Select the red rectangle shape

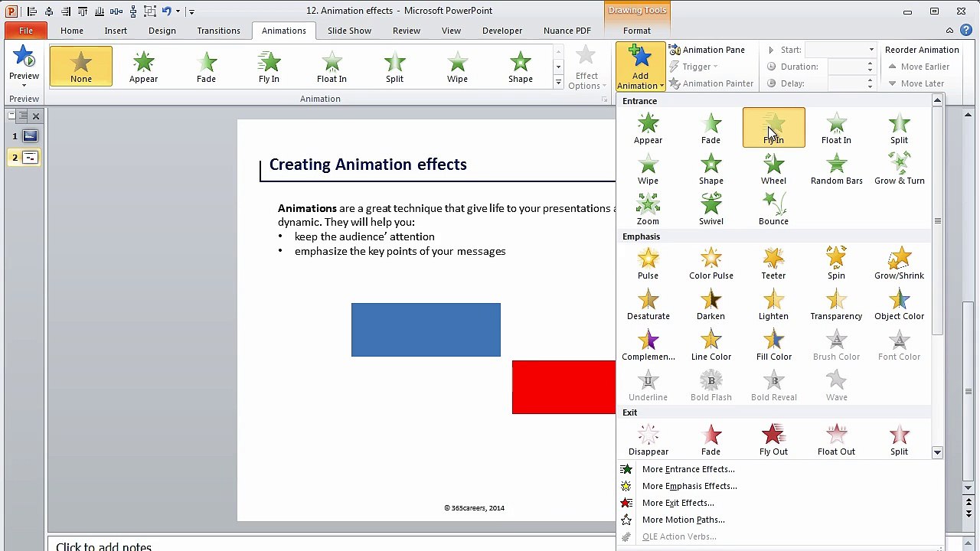click(563, 387)
